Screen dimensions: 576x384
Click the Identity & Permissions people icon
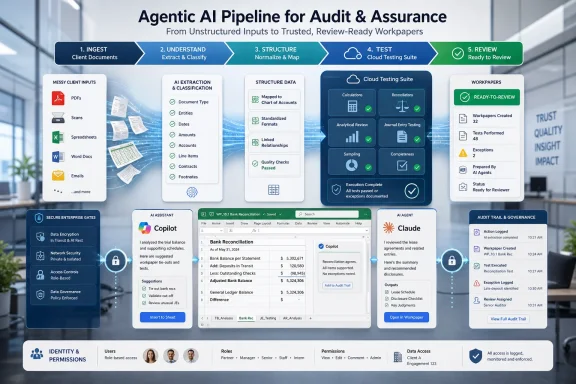point(37,354)
